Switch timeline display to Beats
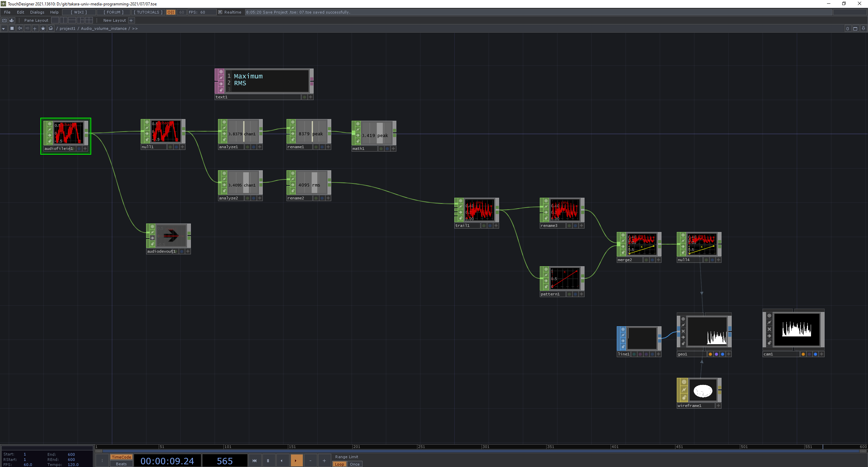868x467 pixels. [121, 464]
